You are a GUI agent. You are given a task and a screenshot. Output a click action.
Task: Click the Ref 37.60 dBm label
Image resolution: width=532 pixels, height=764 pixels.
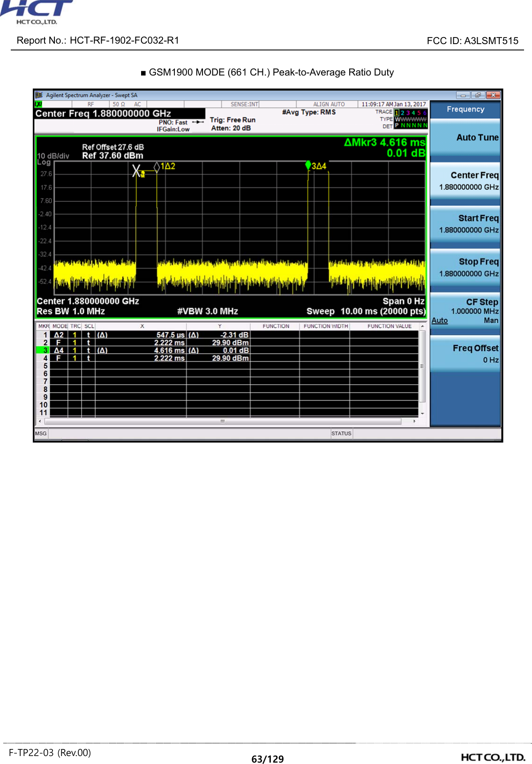tap(112, 156)
